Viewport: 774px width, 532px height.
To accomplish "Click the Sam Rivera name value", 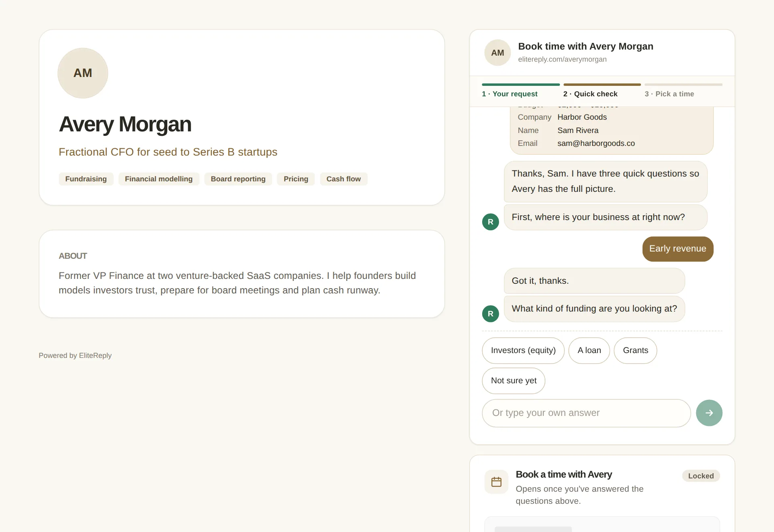I will (578, 130).
